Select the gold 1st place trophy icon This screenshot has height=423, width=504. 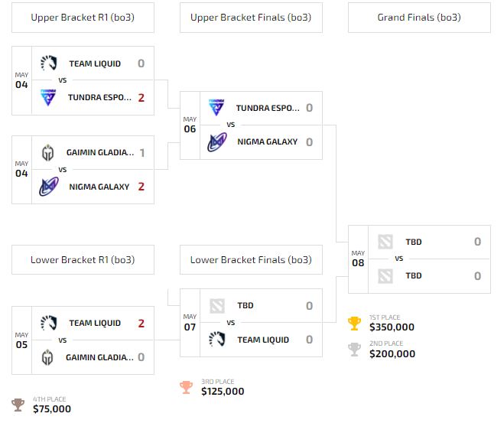[354, 324]
